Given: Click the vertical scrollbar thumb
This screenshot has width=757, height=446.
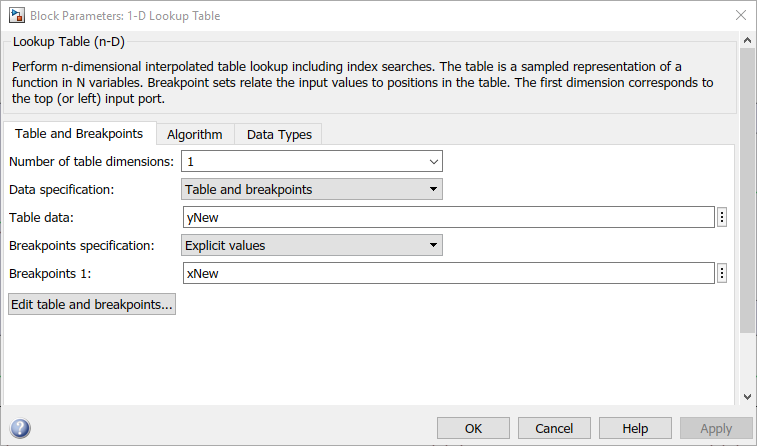Looking at the screenshot, I should pyautogui.click(x=748, y=190).
